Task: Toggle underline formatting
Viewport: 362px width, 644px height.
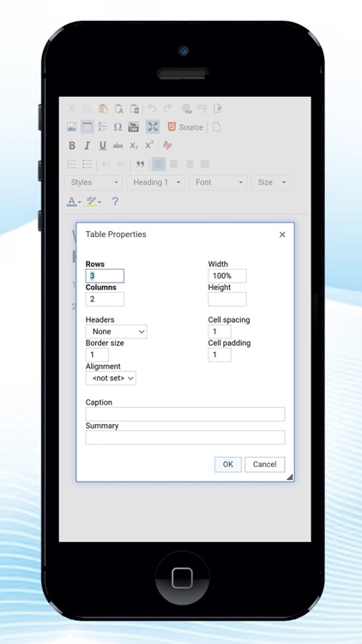Action: point(103,145)
